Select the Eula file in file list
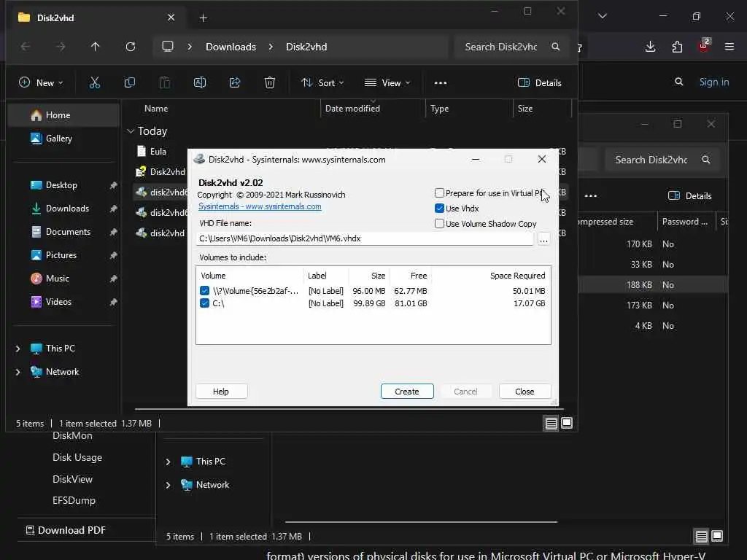 coord(152,152)
